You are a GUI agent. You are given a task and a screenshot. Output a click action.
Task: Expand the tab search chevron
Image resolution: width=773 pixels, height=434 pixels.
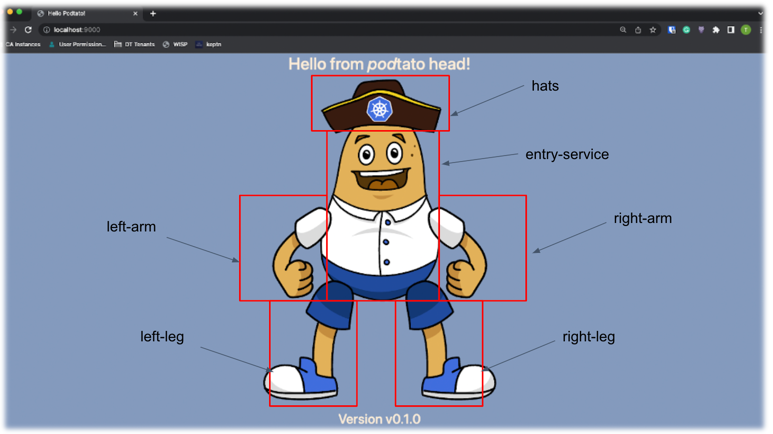(x=760, y=13)
